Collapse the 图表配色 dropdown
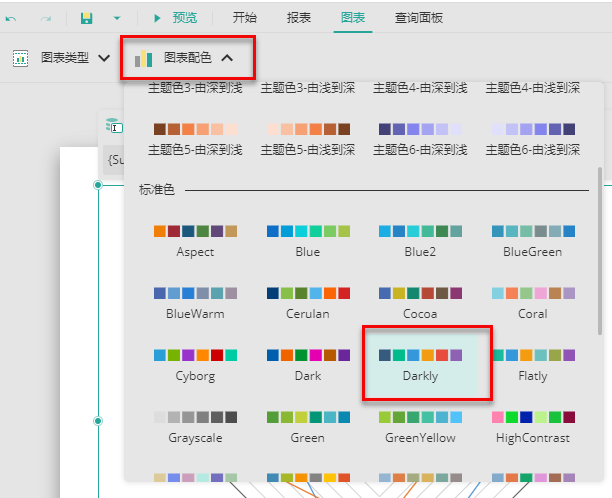 [x=227, y=58]
